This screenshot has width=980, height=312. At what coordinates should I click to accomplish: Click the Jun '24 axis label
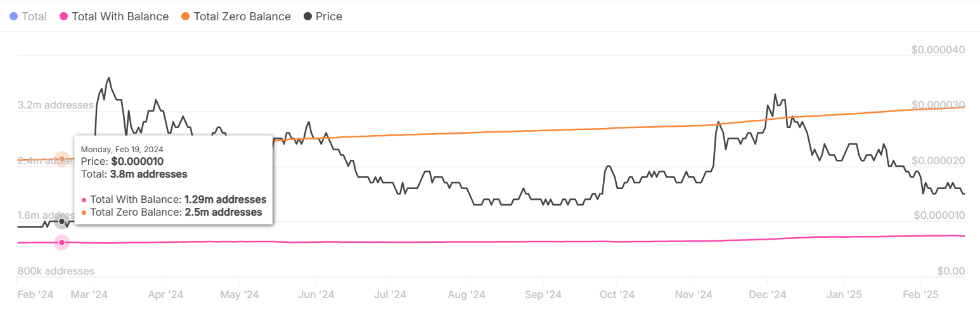pyautogui.click(x=316, y=295)
